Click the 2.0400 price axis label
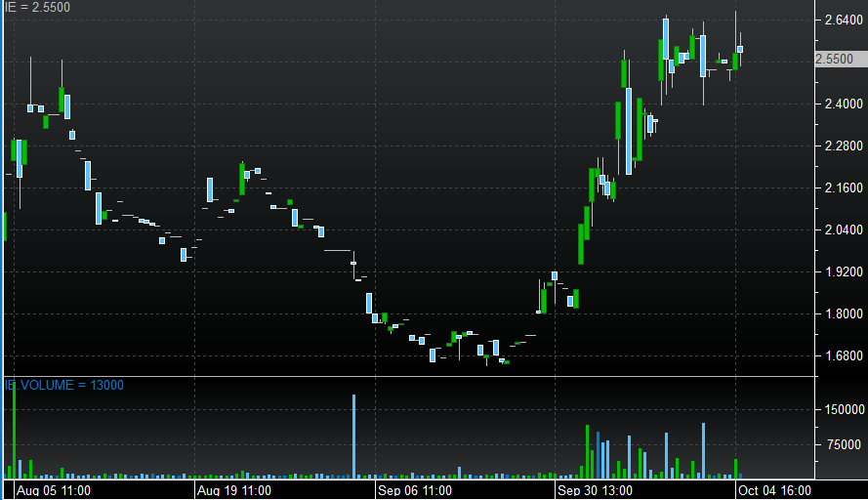The height and width of the screenshot is (500, 868). click(840, 229)
